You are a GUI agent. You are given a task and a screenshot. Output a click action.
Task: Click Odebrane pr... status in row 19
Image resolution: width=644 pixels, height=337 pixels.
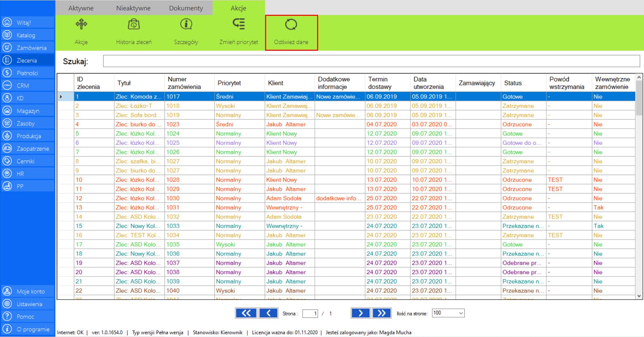(524, 263)
